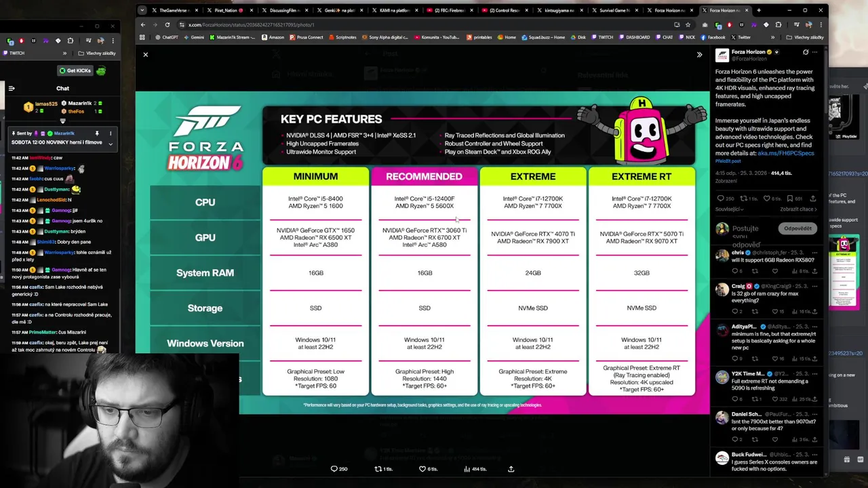Switch to DiscussingFilm tab
The width and height of the screenshot is (868, 488).
pyautogui.click(x=283, y=10)
